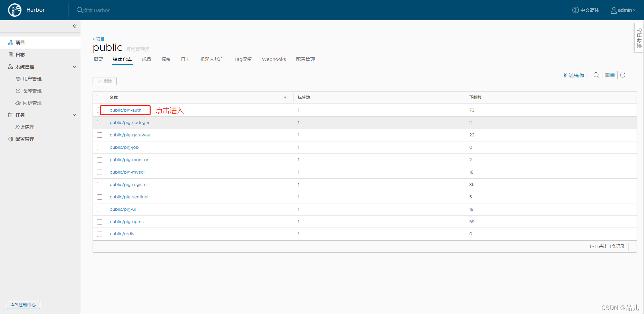Switch to the Webhooks tab

click(274, 59)
